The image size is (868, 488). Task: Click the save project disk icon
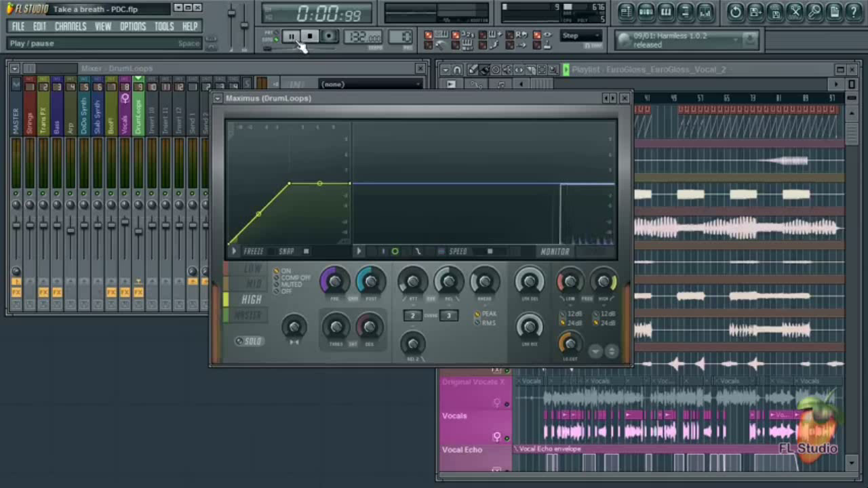click(775, 12)
